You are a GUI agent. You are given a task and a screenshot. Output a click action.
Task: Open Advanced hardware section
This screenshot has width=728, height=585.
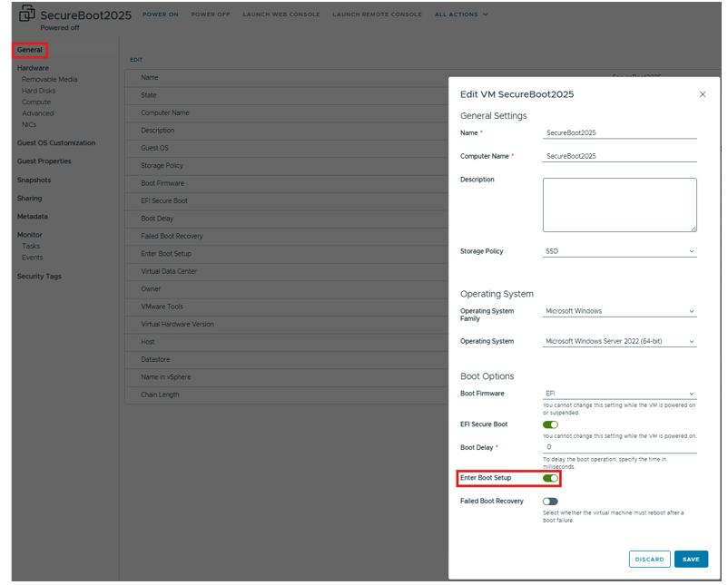tap(37, 113)
